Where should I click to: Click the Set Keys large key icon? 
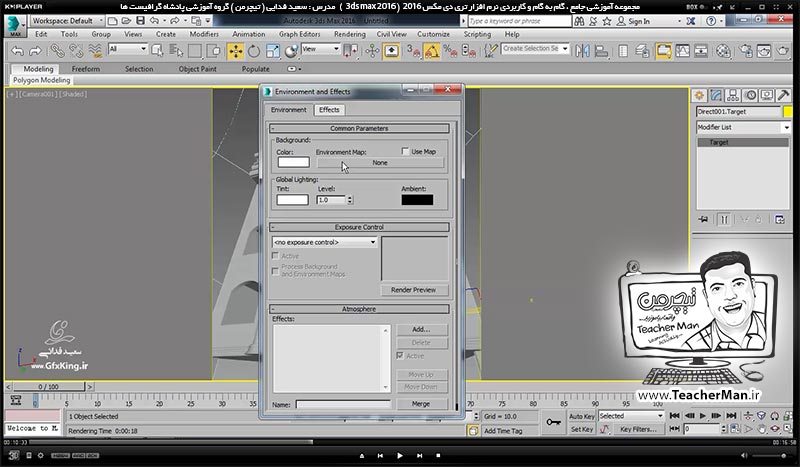pos(553,422)
